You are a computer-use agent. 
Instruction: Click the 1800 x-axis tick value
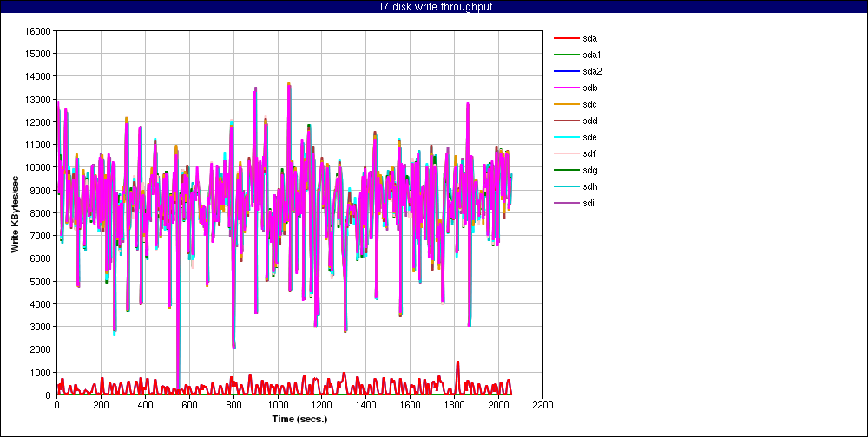(x=454, y=405)
